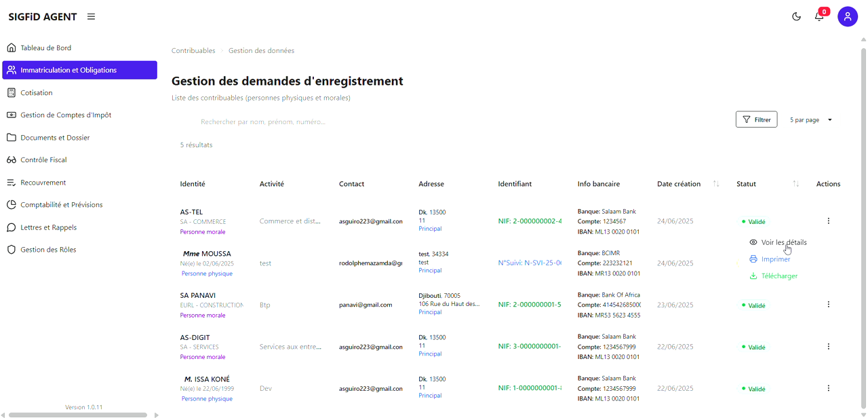
Task: Open three-dot actions for AS-TEL row
Action: tap(828, 221)
